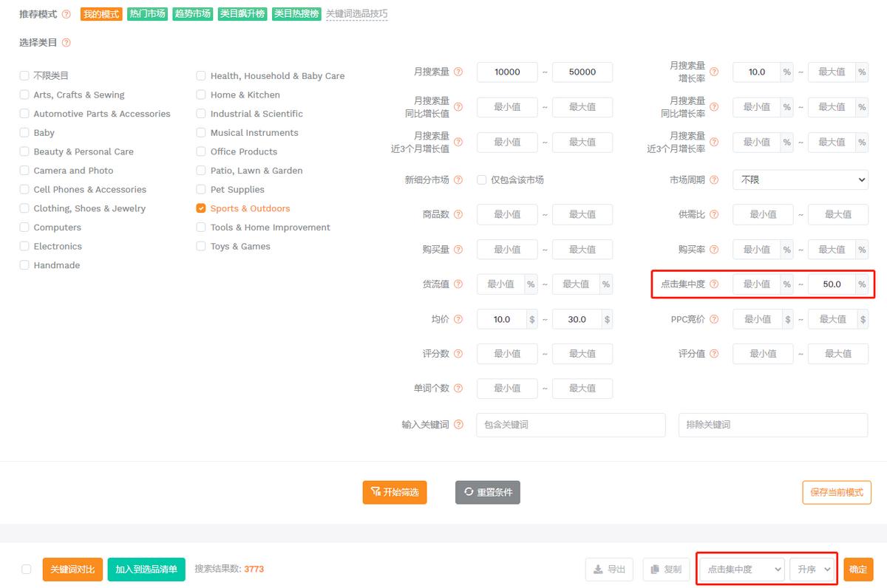
Task: Open the 升序 sort order dropdown
Action: point(813,569)
